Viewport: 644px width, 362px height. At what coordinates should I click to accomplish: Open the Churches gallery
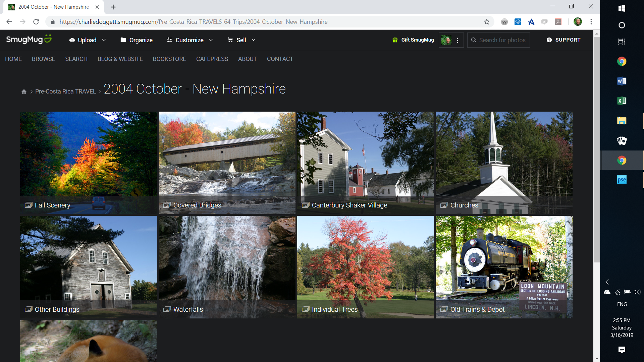click(x=504, y=163)
